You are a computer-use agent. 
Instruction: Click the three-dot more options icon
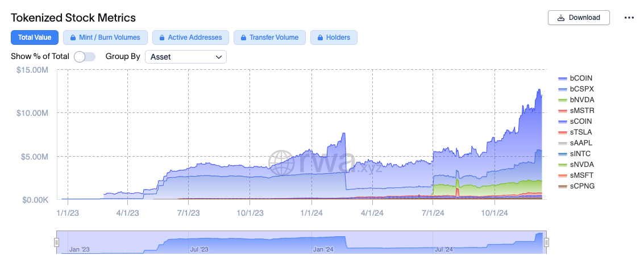tap(629, 18)
